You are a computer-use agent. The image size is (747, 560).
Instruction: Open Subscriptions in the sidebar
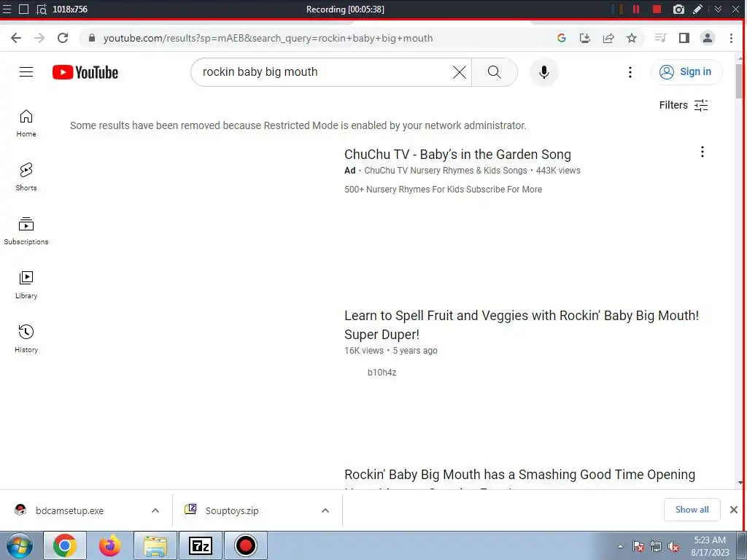(x=26, y=231)
